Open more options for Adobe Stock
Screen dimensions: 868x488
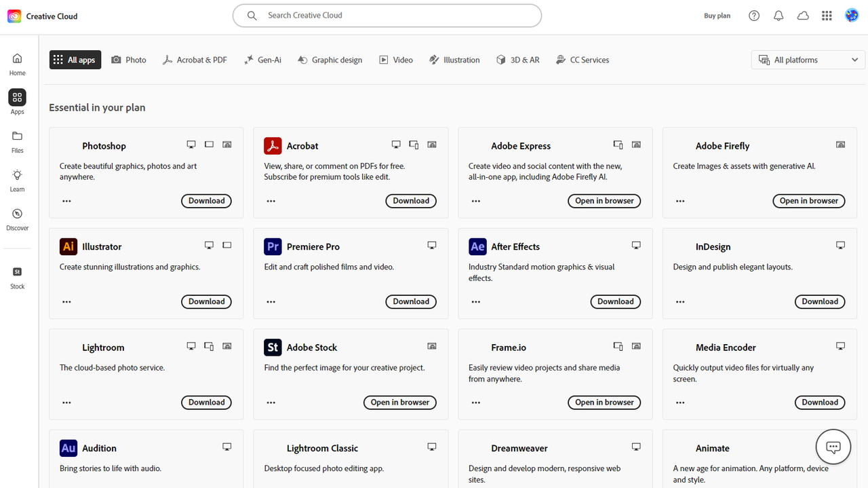point(271,402)
